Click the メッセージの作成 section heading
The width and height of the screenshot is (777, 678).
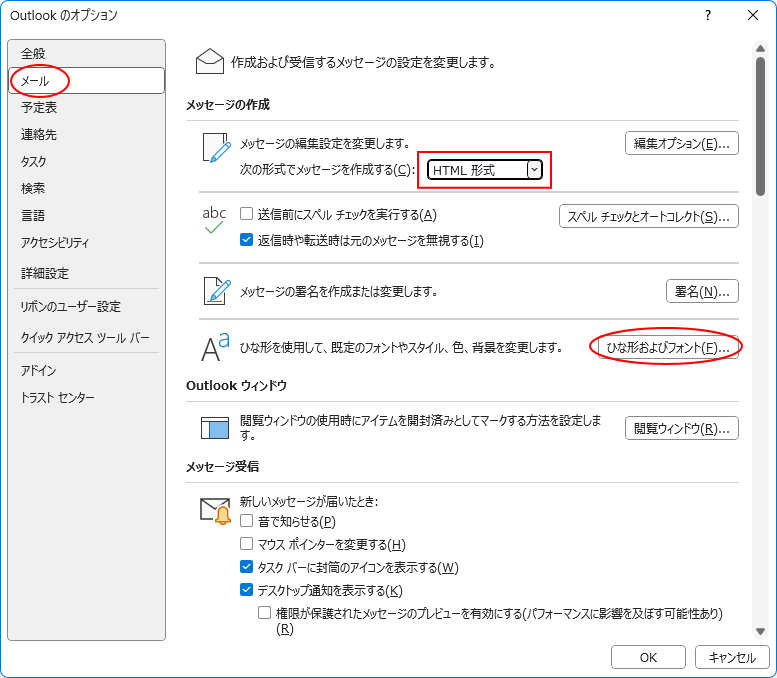pos(228,105)
